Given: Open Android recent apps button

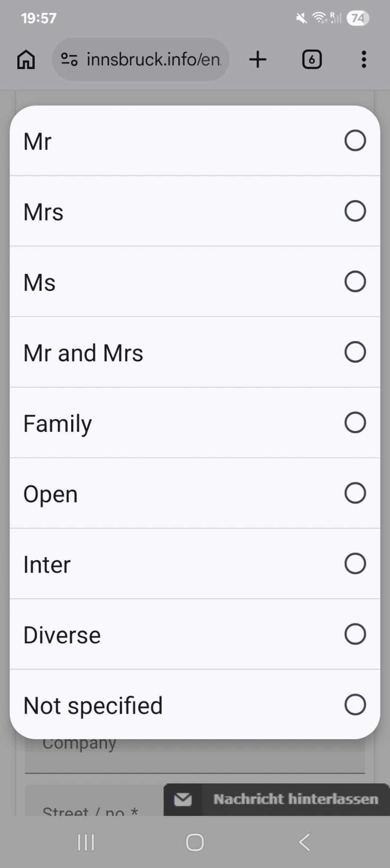Looking at the screenshot, I should coord(86,842).
